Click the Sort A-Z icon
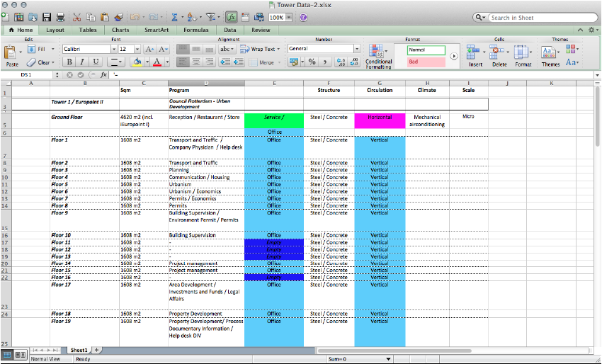The width and height of the screenshot is (602, 364). (x=192, y=17)
